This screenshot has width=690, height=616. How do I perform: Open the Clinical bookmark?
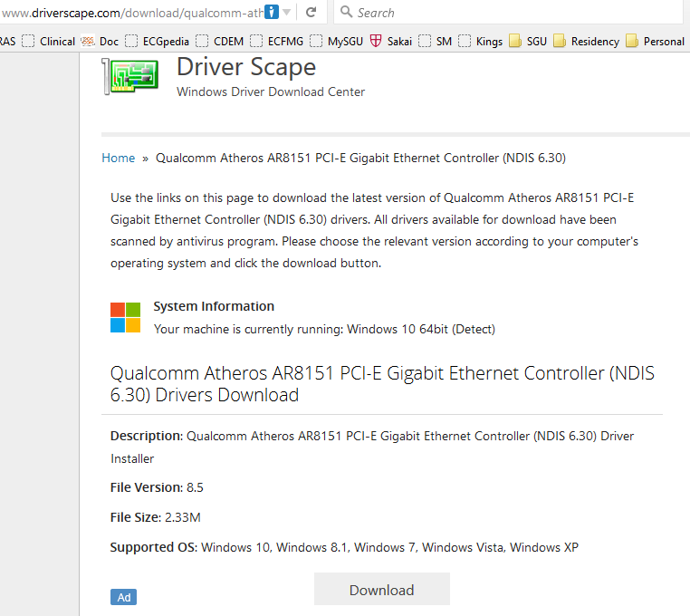pyautogui.click(x=48, y=42)
